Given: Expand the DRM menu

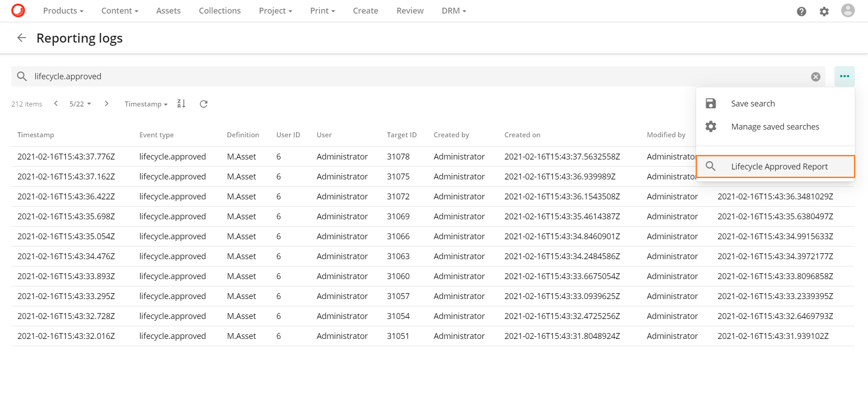Looking at the screenshot, I should pyautogui.click(x=454, y=10).
